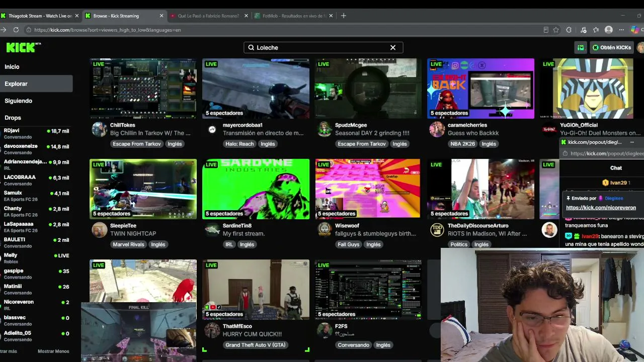Image resolution: width=644 pixels, height=362 pixels.
Task: Click caramelcherries channel avatar
Action: click(437, 129)
